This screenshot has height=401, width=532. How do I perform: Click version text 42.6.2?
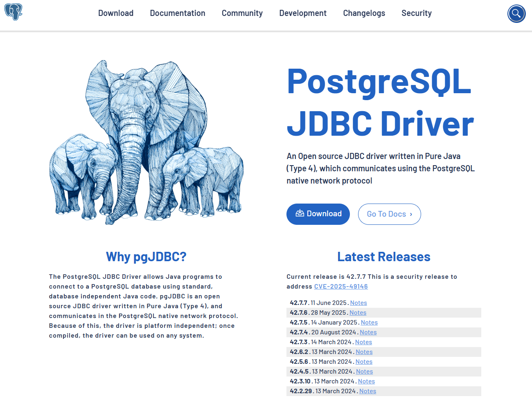(x=299, y=352)
